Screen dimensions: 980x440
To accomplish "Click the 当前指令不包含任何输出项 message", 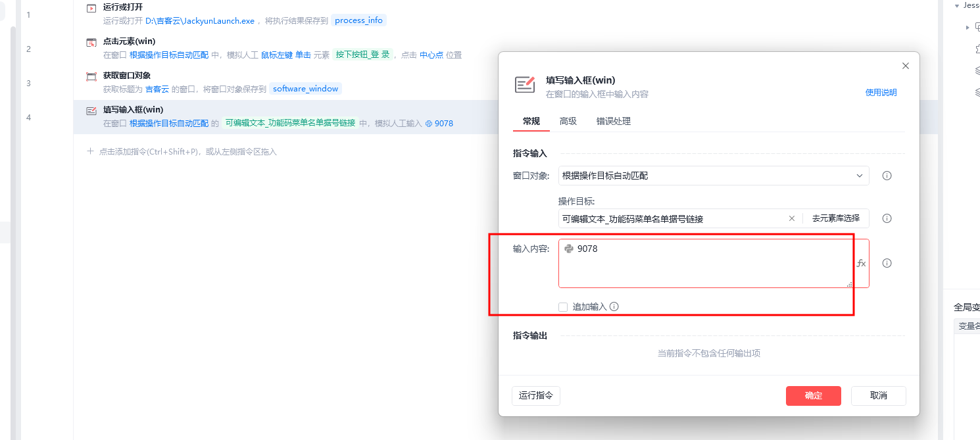I will coord(709,353).
